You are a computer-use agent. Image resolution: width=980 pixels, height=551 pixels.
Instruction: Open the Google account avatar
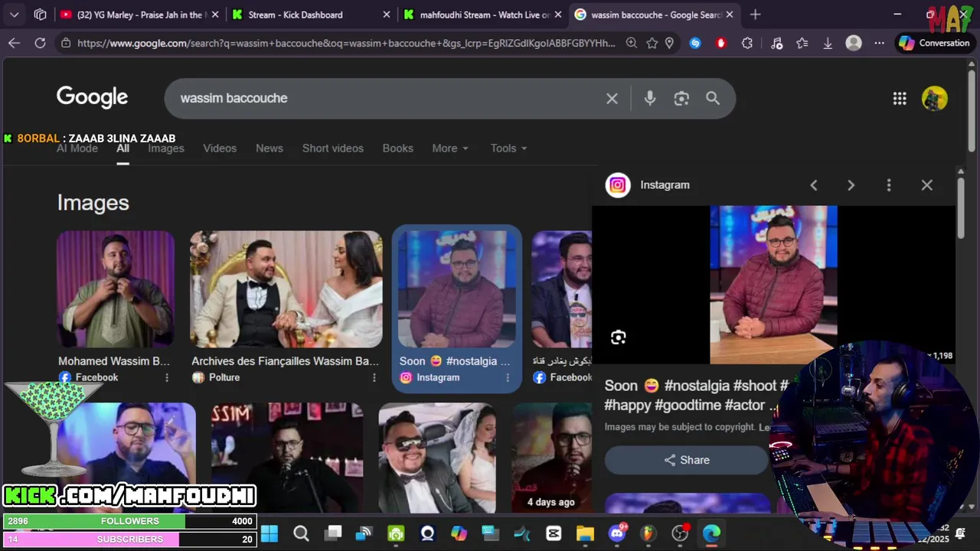[x=934, y=99]
